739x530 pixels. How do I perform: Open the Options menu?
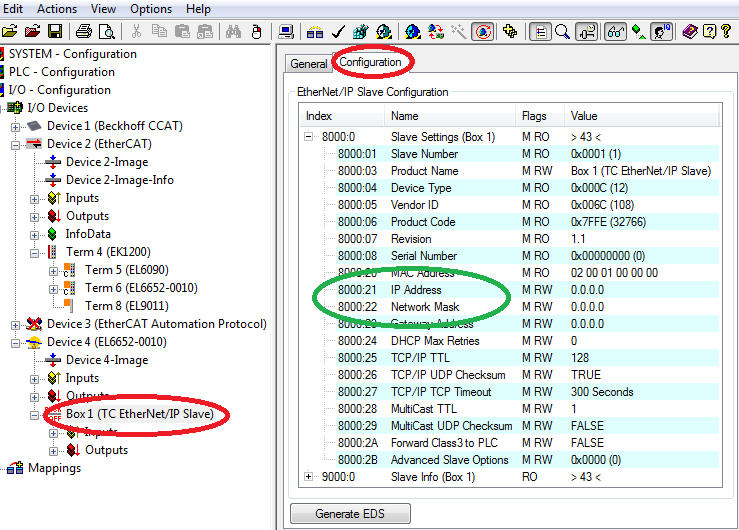click(x=151, y=9)
